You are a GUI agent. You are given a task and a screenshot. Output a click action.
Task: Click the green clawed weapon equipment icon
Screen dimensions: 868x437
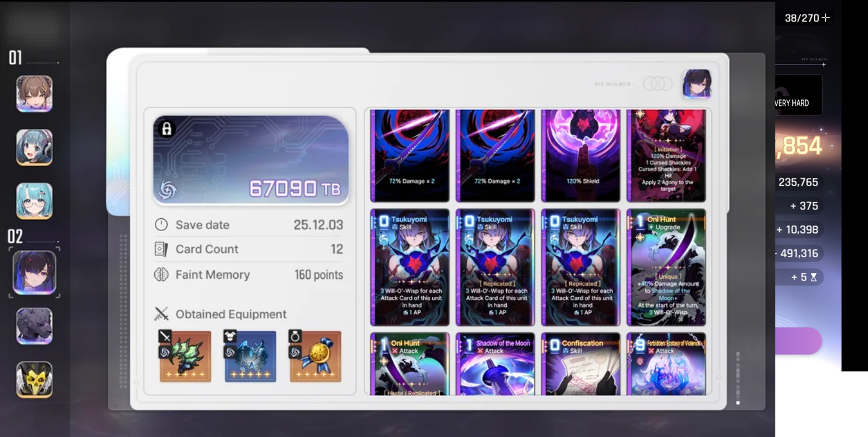coord(185,356)
